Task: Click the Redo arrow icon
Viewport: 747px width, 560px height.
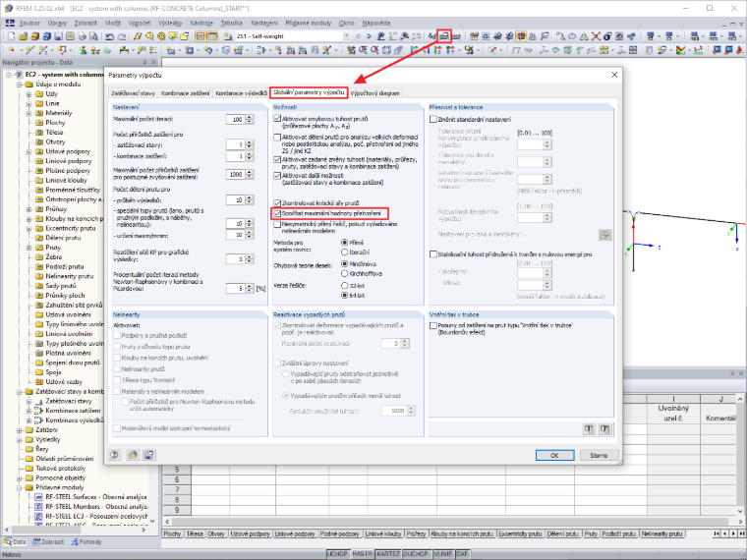Action: pyautogui.click(x=122, y=36)
